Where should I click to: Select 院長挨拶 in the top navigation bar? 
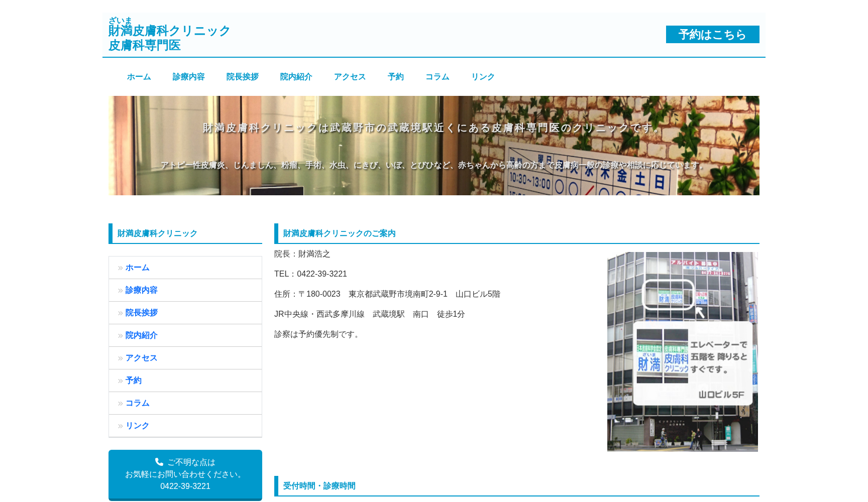click(242, 77)
